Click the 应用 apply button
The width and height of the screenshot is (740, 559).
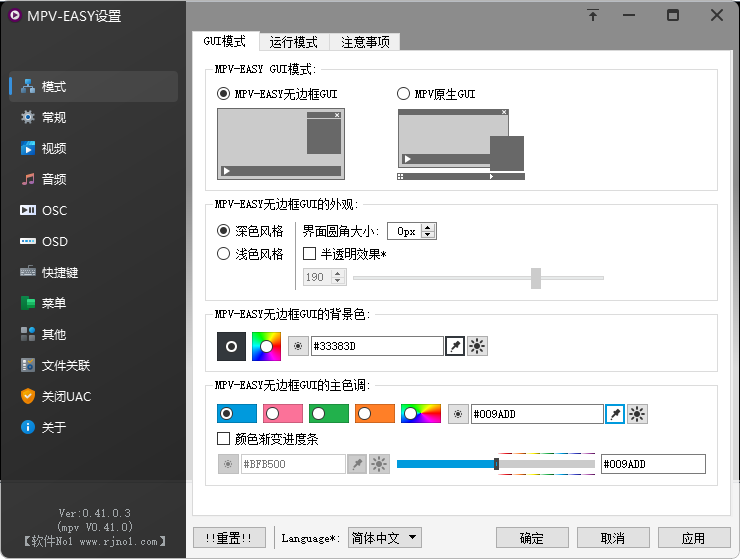(x=694, y=538)
